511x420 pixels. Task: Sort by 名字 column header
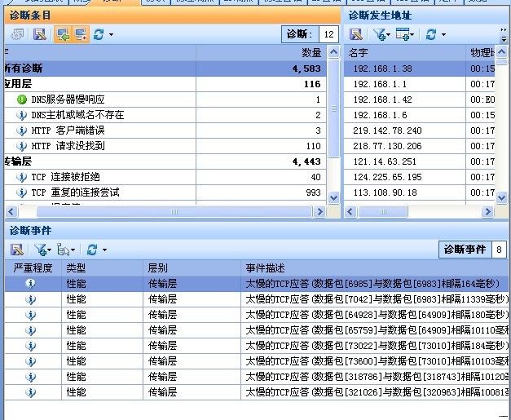click(405, 52)
